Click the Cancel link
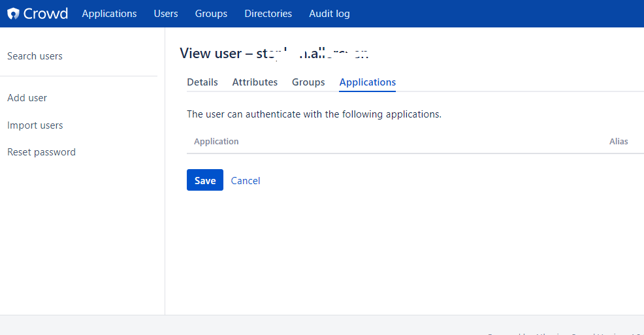 click(x=246, y=181)
